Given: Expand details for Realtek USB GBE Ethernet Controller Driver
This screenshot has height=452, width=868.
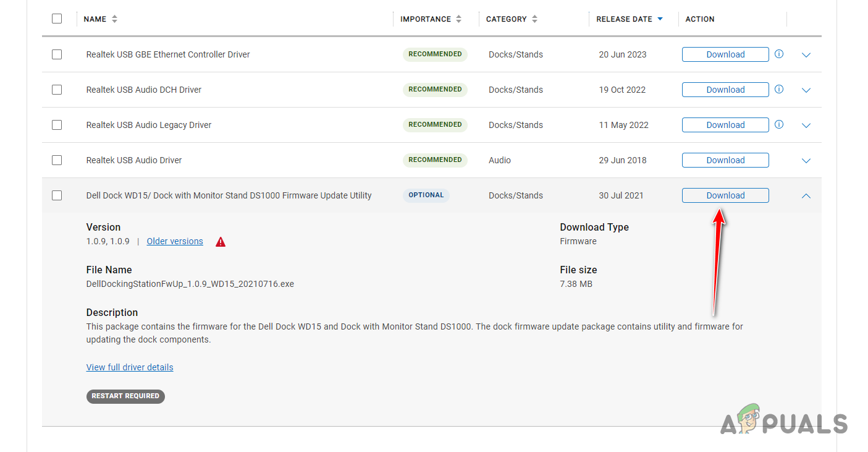Looking at the screenshot, I should (806, 55).
